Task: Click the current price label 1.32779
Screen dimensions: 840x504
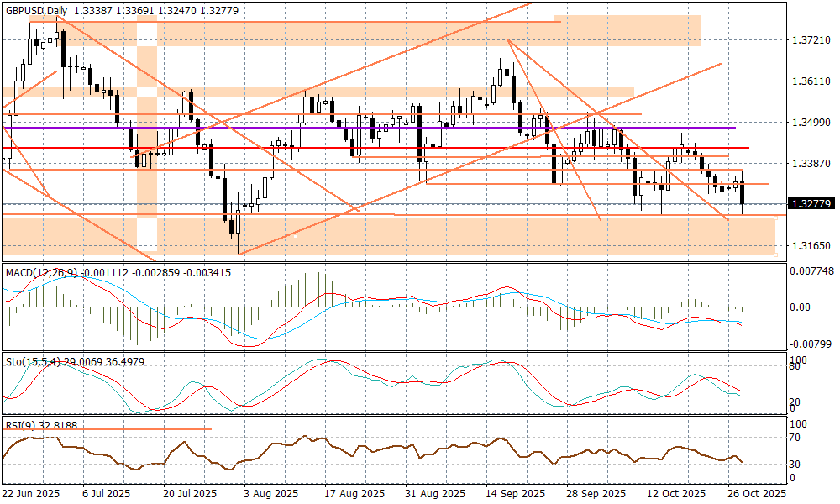Action: pos(811,203)
